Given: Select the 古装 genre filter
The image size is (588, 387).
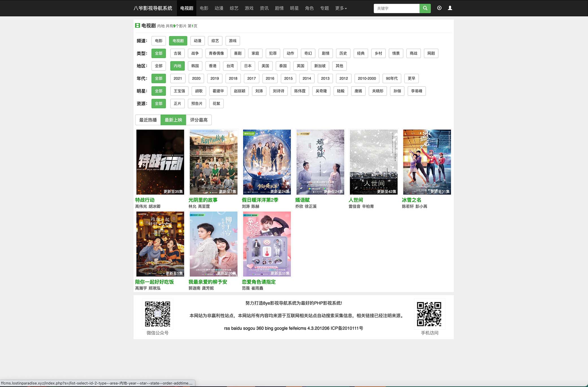Looking at the screenshot, I should click(177, 53).
